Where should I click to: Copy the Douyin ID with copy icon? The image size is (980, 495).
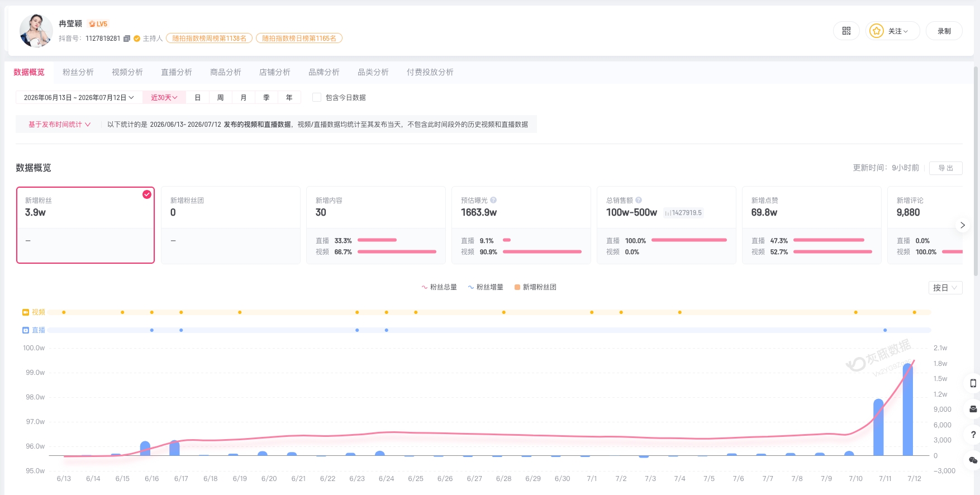click(x=127, y=39)
